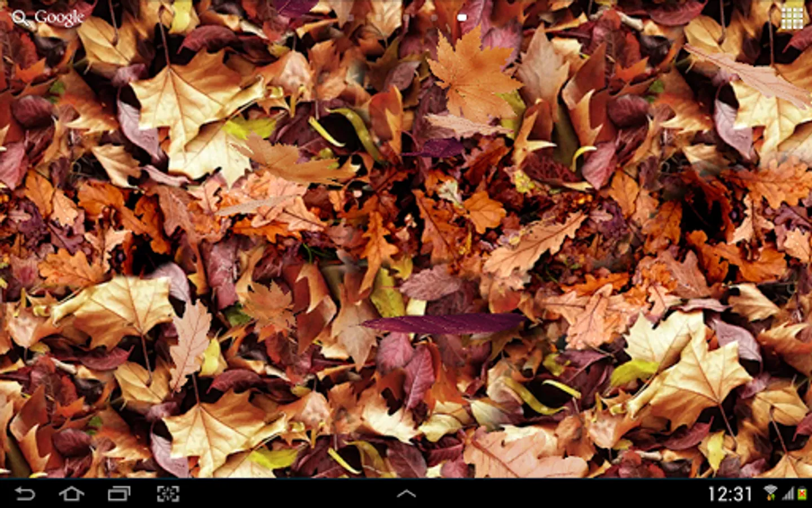Open the Google search widget
This screenshot has height=508, width=812.
pos(48,18)
